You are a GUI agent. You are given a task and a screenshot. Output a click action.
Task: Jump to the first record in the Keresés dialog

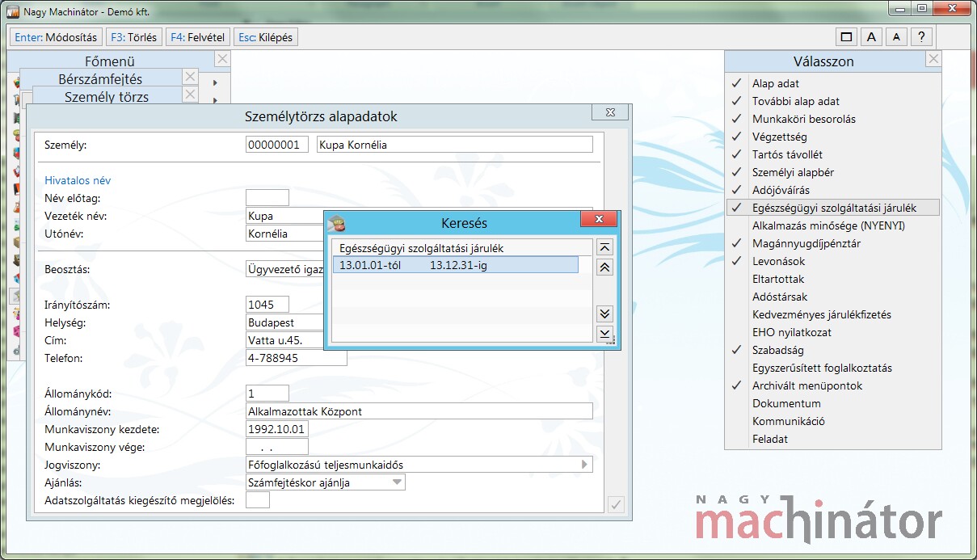point(604,247)
